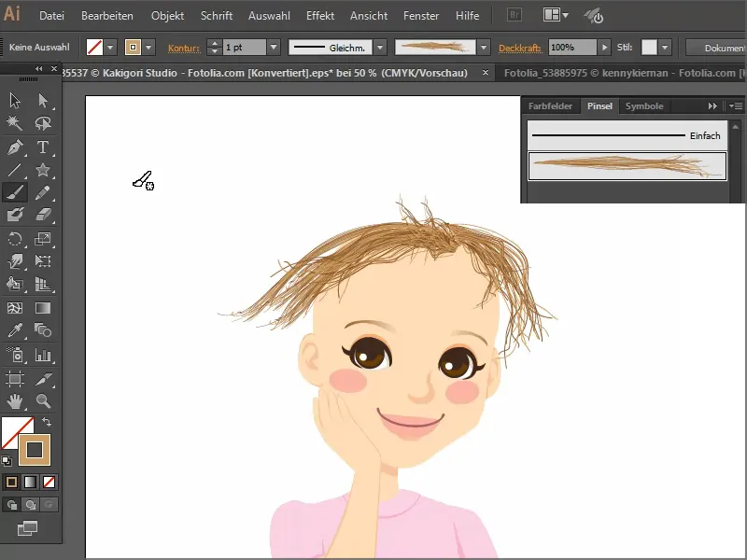Image resolution: width=747 pixels, height=560 pixels.
Task: Switch to the Farbfelder tab
Action: tap(550, 106)
